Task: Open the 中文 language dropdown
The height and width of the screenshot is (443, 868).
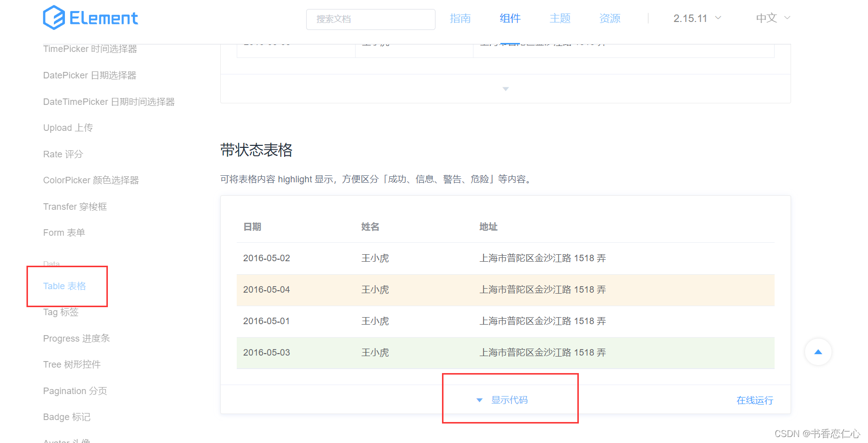Action: pos(773,18)
